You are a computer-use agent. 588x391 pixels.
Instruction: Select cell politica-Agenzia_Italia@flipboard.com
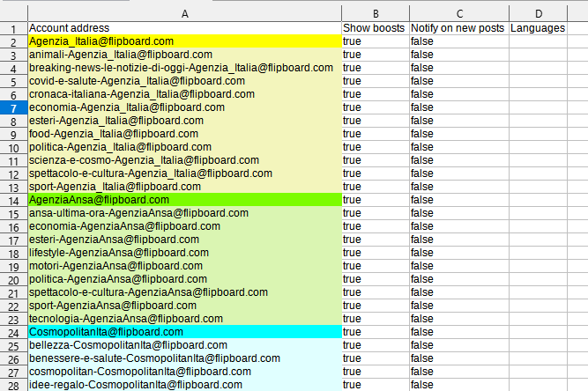click(x=185, y=147)
